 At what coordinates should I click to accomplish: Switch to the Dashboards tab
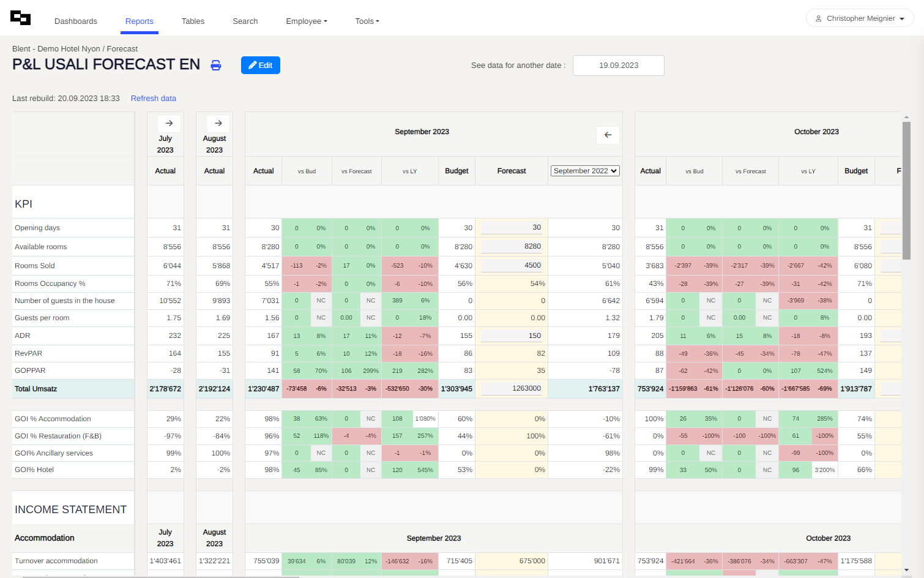(76, 21)
